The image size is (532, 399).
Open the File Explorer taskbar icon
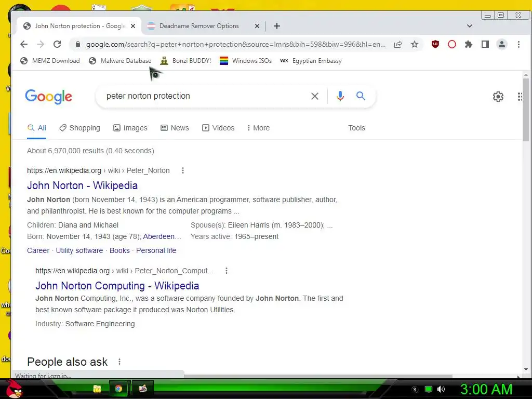click(97, 389)
